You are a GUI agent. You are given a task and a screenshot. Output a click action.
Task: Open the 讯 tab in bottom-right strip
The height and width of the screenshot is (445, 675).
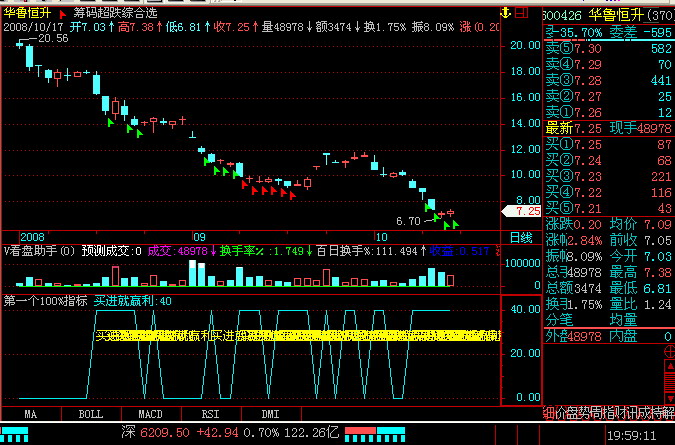633,413
